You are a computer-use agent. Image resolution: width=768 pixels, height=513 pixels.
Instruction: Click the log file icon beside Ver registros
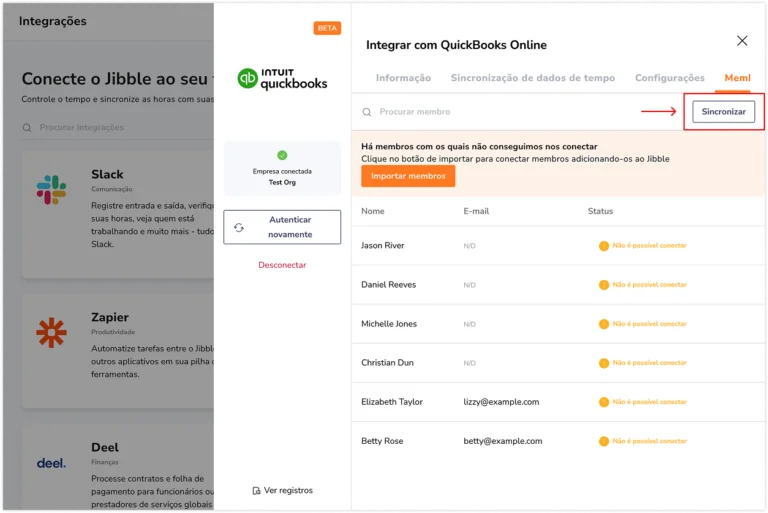pyautogui.click(x=256, y=491)
